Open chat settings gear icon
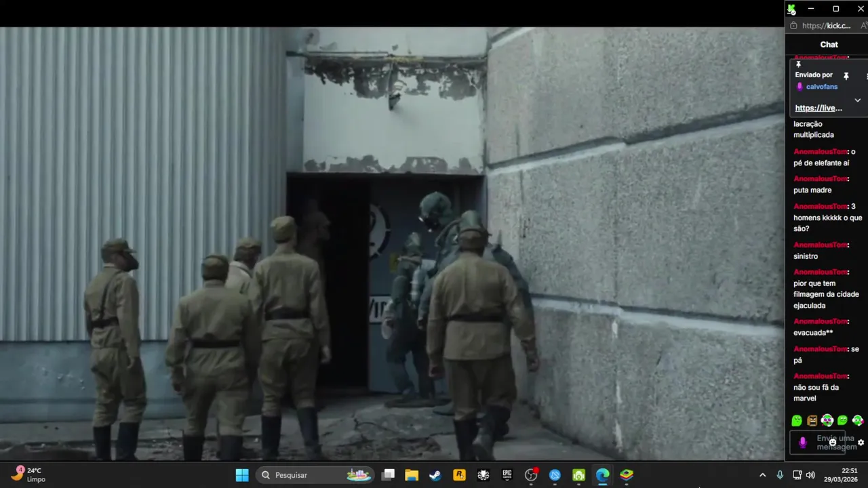The width and height of the screenshot is (868, 488). (861, 443)
